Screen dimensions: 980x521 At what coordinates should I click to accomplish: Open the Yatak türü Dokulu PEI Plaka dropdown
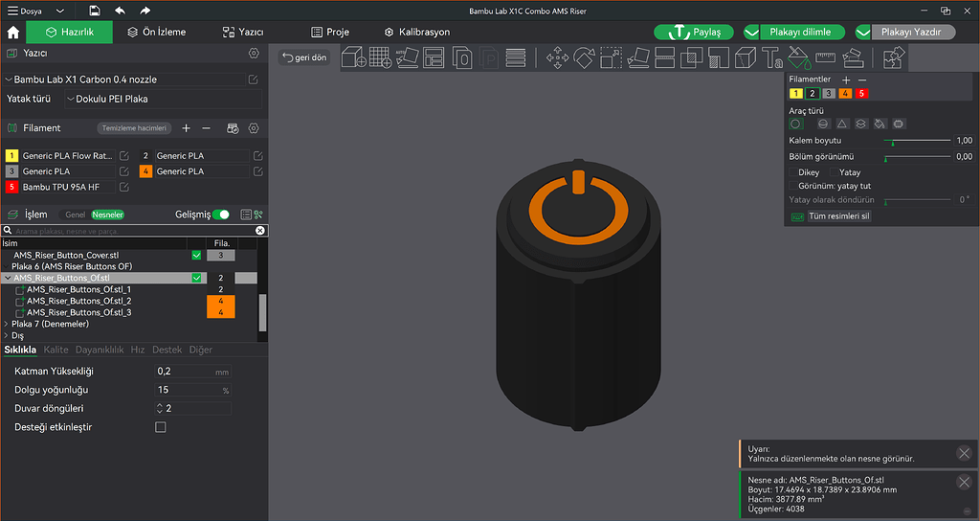[x=163, y=99]
